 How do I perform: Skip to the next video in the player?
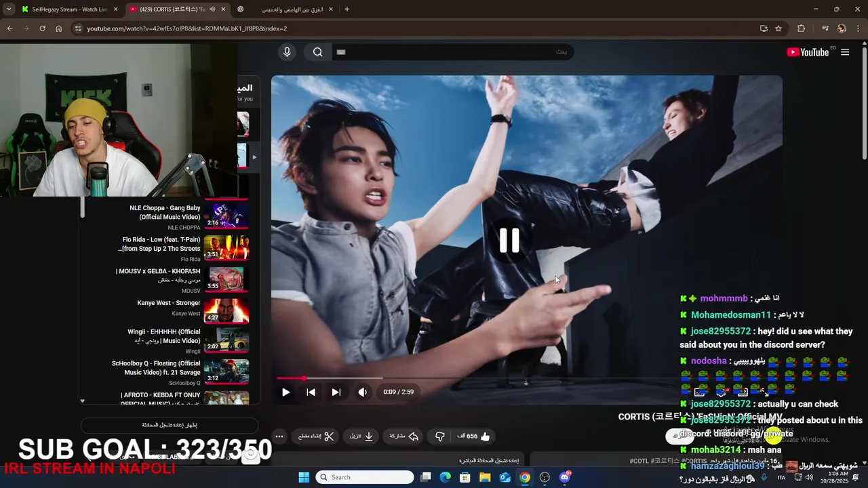pyautogui.click(x=336, y=392)
